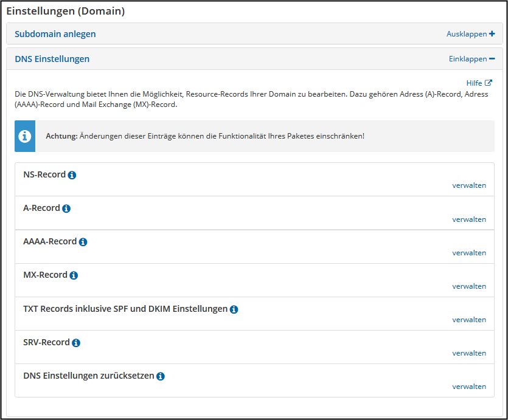Click the SRV-Record info icon
508x420 pixels.
coord(76,343)
